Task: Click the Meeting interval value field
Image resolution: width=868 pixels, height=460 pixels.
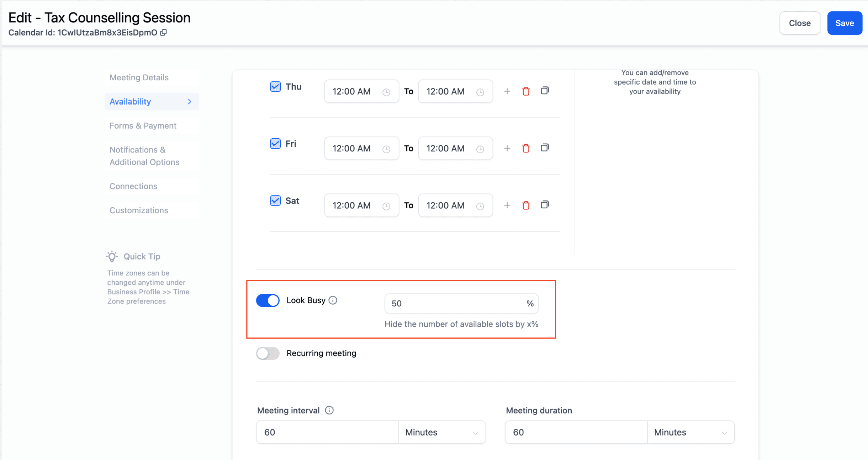Action: click(327, 432)
